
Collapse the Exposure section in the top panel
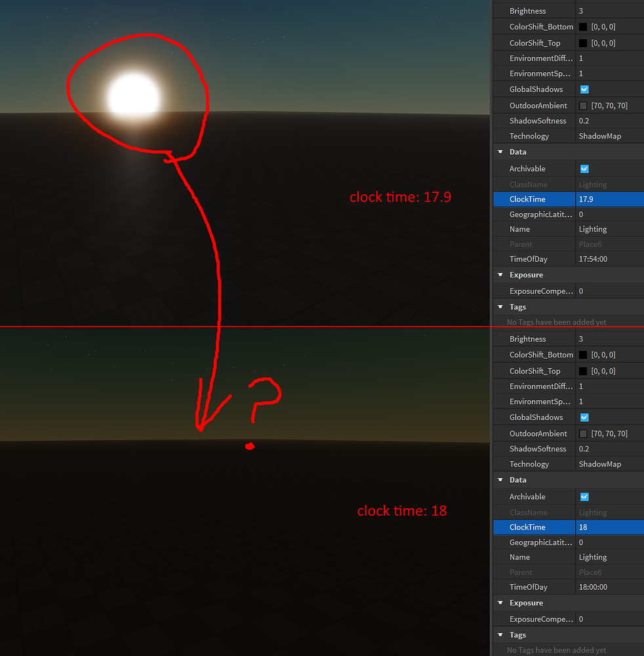(x=500, y=275)
